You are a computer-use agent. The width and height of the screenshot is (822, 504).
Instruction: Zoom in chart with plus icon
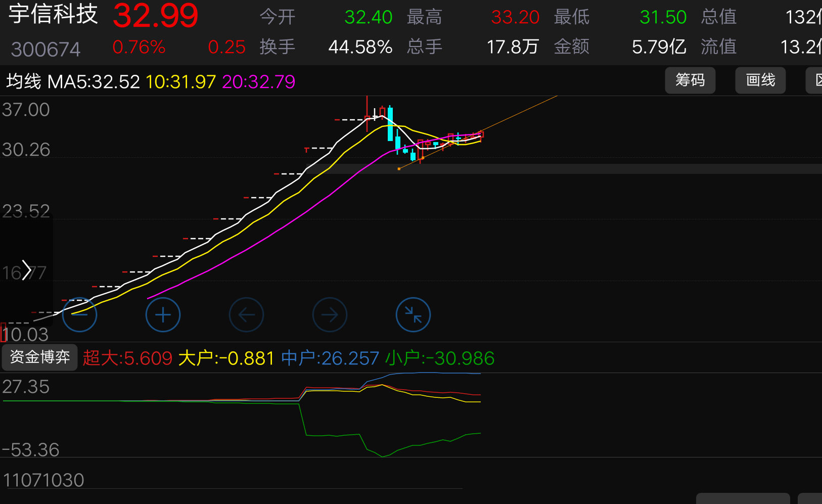(163, 315)
